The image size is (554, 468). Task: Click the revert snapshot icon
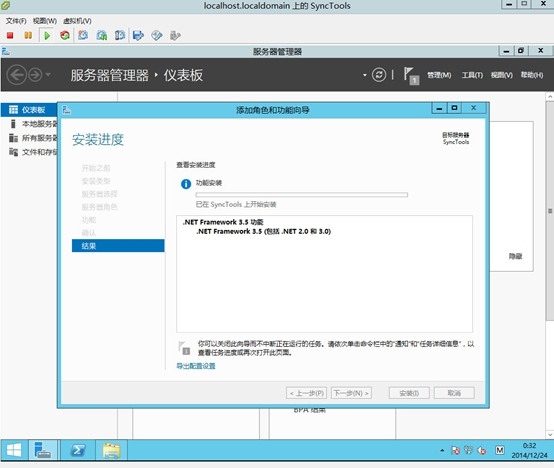point(102,35)
